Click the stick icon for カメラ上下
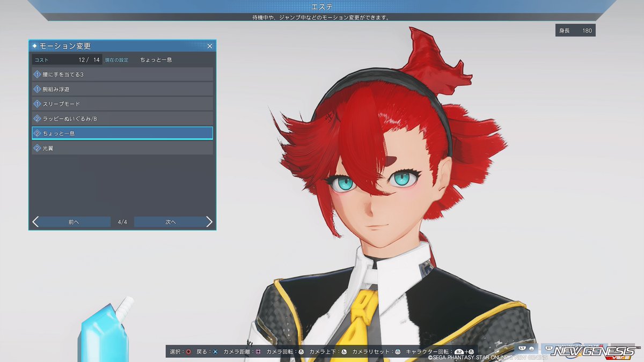This screenshot has height=362, width=644. click(x=344, y=352)
